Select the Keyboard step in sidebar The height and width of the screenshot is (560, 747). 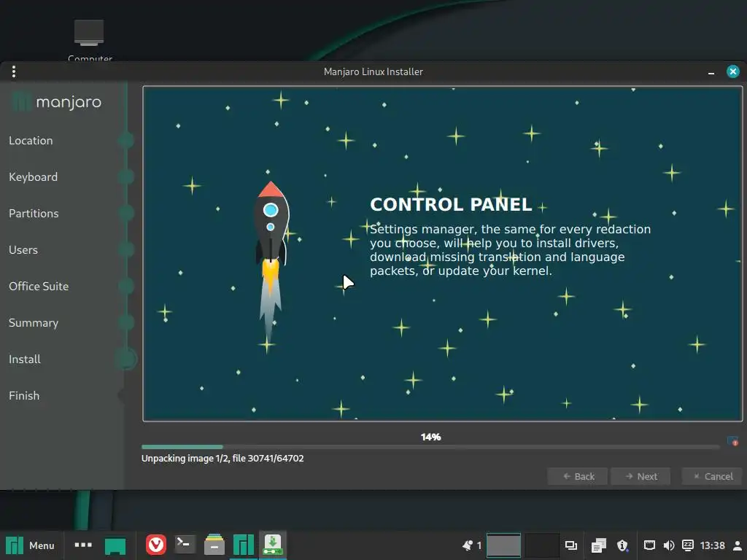click(34, 177)
